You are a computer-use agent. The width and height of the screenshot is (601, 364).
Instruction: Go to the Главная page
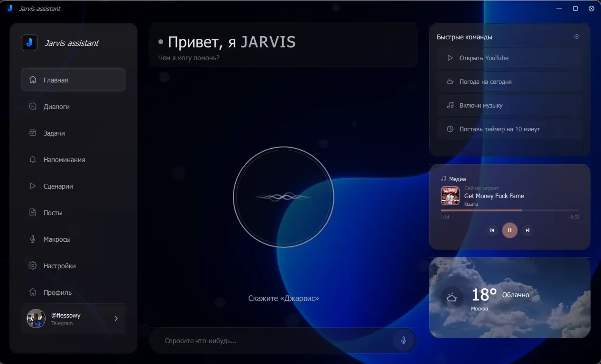pos(74,80)
